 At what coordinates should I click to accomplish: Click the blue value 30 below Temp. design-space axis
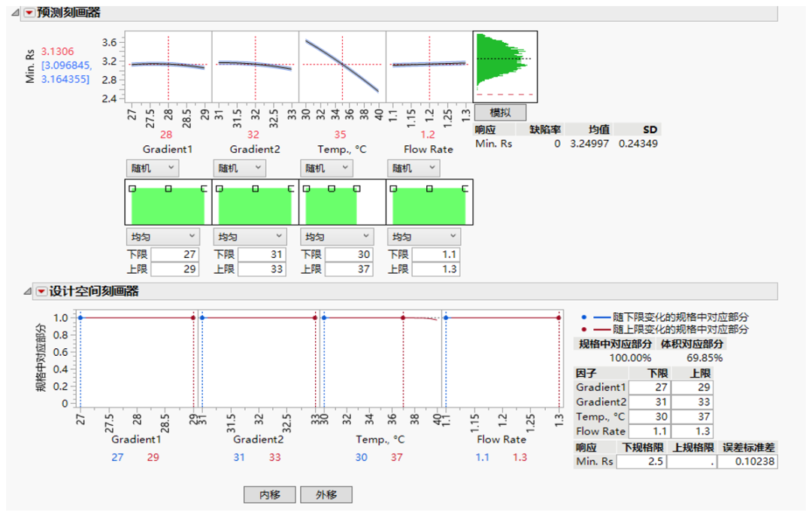(361, 457)
